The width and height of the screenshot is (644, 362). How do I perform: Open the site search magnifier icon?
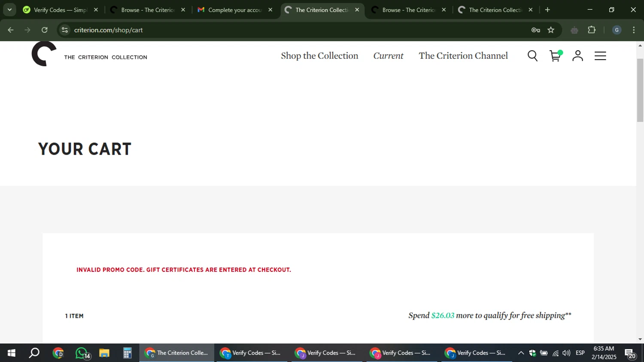[x=532, y=56]
